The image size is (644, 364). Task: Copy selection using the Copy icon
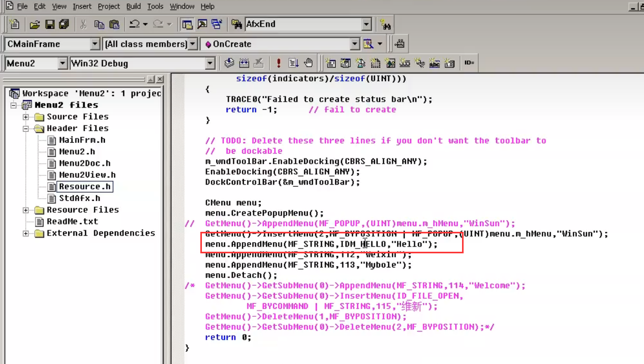[x=99, y=24]
